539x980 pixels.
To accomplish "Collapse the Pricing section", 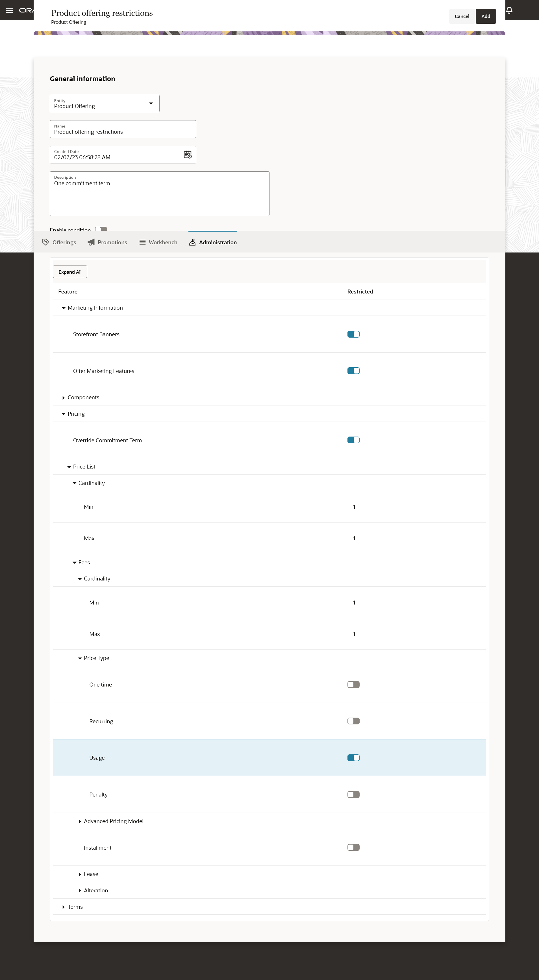I will tap(64, 414).
